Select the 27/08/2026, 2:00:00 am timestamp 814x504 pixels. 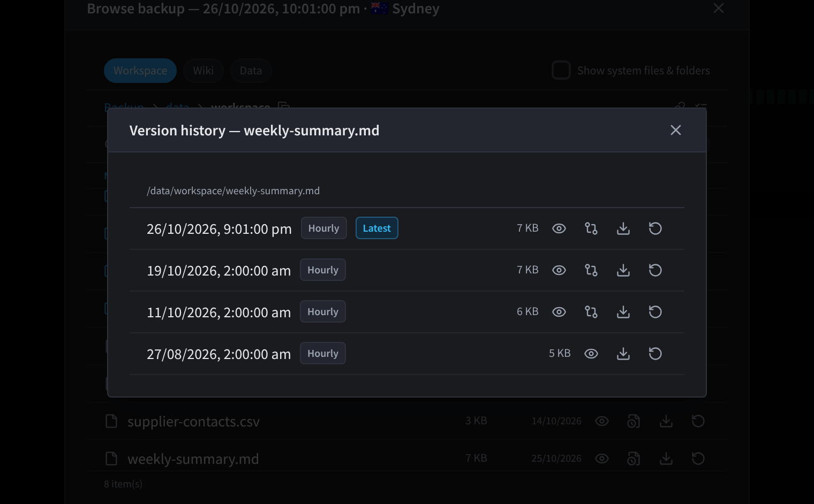pos(218,354)
